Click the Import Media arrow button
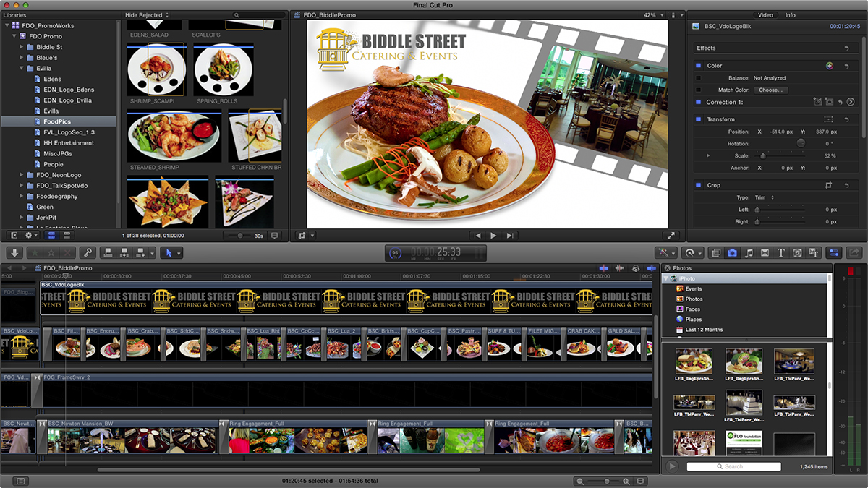Screen dimensions: 868x488 pyautogui.click(x=14, y=252)
